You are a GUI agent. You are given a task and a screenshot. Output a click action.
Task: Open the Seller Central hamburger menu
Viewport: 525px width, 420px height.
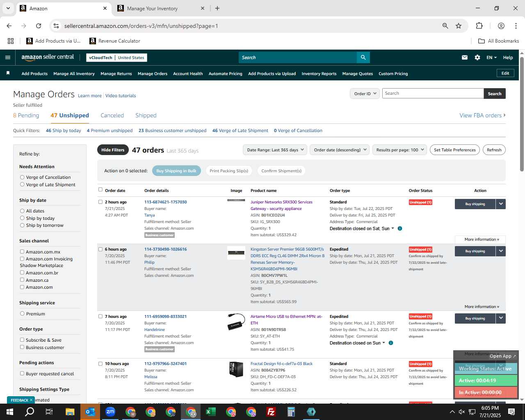coord(7,57)
